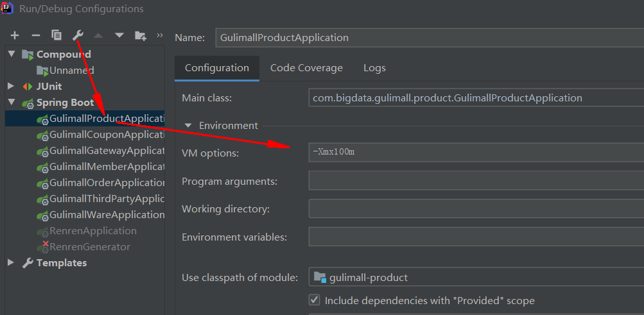Click the Copy Configuration icon
This screenshot has height=315, width=644.
point(57,35)
